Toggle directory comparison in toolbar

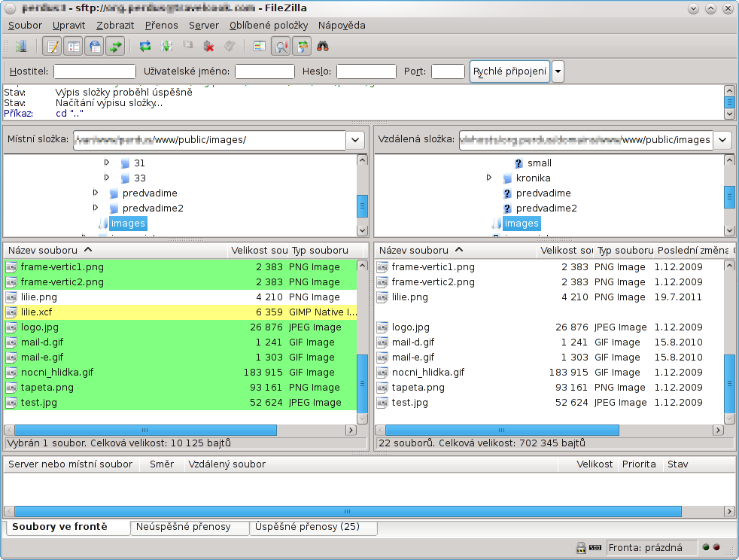pos(281,46)
